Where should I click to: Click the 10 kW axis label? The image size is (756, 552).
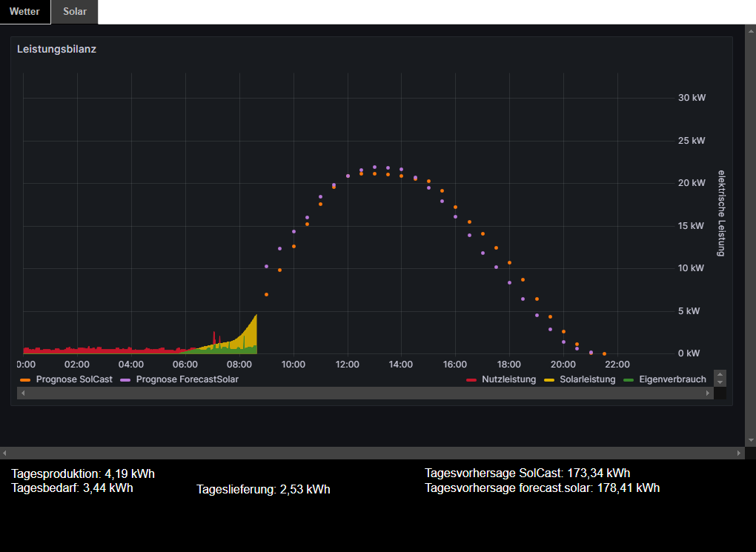click(x=691, y=268)
